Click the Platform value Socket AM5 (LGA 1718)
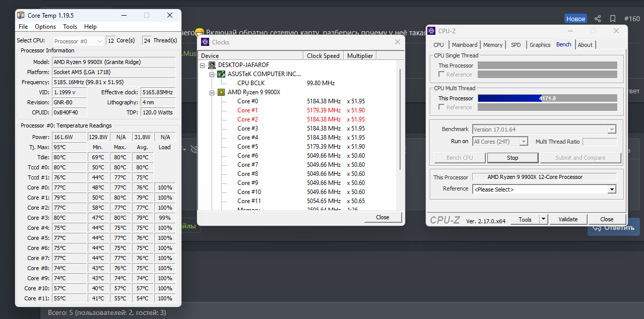This screenshot has height=319, width=644. pos(113,72)
